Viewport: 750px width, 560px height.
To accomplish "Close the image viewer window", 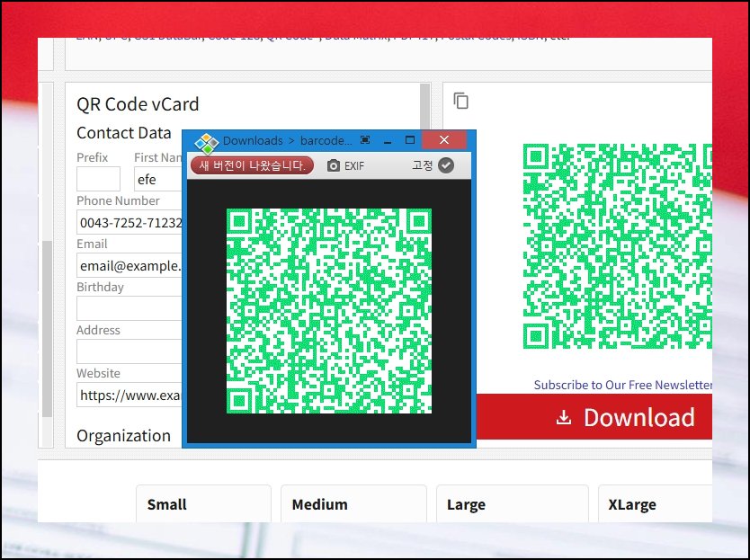I will point(444,139).
